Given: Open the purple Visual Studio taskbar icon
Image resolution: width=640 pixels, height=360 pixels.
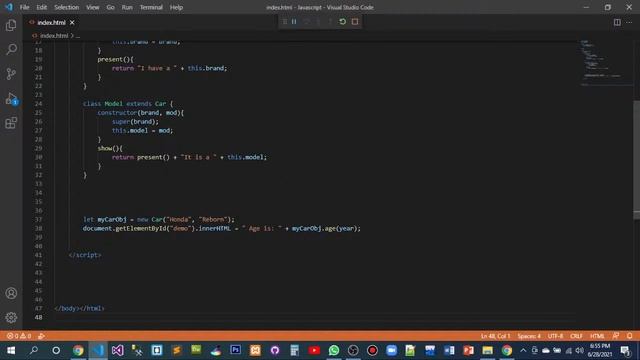Looking at the screenshot, I should tap(118, 350).
